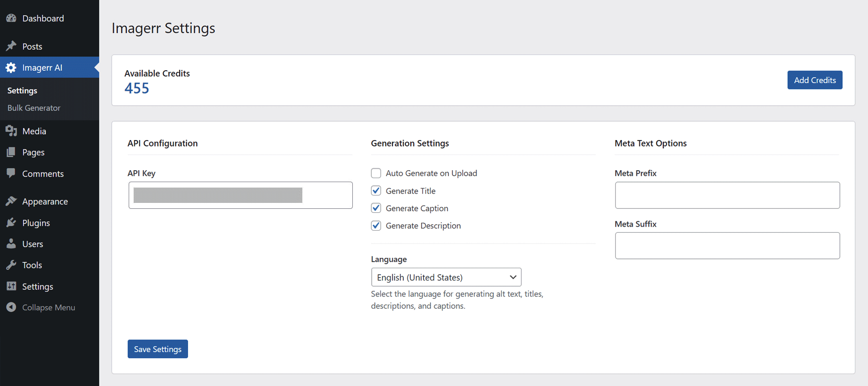
Task: Click the Tools wrench icon
Action: [x=11, y=265]
